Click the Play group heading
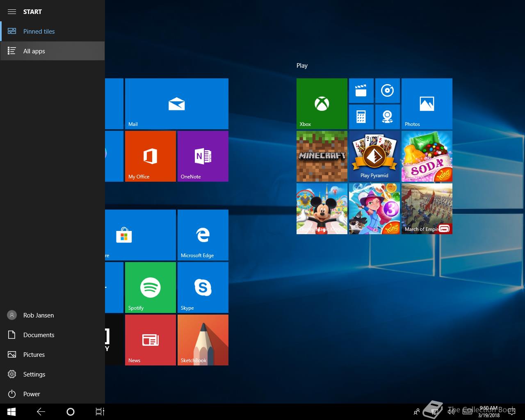The height and width of the screenshot is (420, 525). tap(302, 66)
